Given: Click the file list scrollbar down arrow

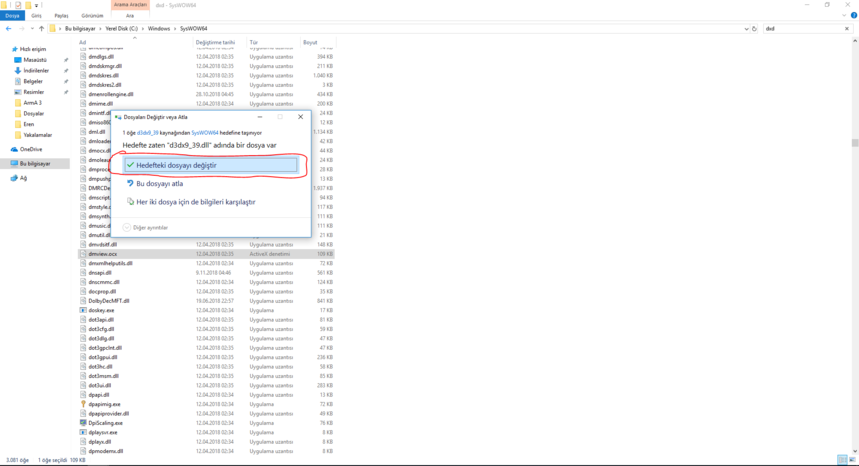Looking at the screenshot, I should [855, 451].
